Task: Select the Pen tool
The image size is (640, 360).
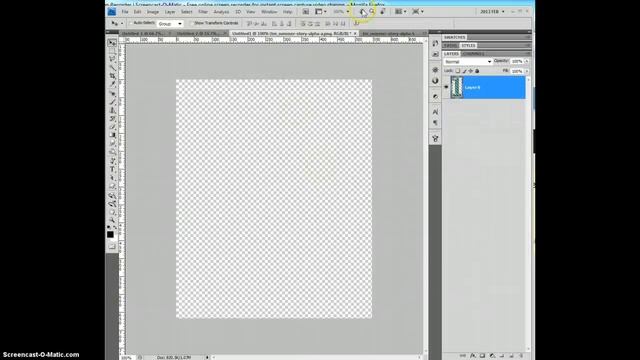Action: pyautogui.click(x=112, y=161)
